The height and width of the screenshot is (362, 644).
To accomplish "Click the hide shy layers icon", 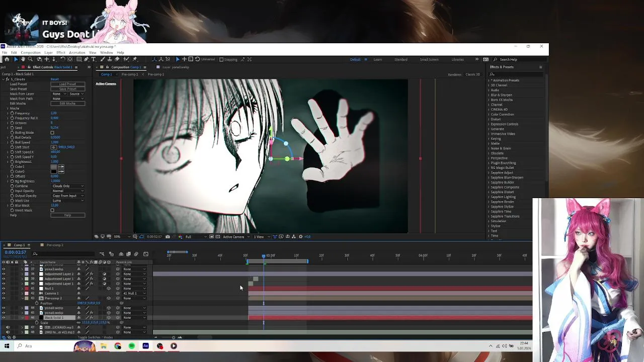I will pyautogui.click(x=121, y=254).
